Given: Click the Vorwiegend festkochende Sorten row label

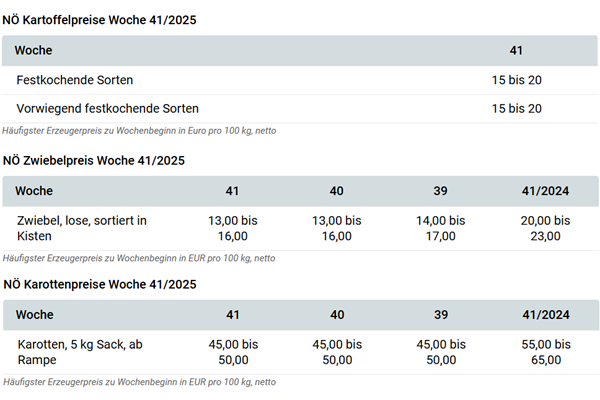Looking at the screenshot, I should 108,108.
